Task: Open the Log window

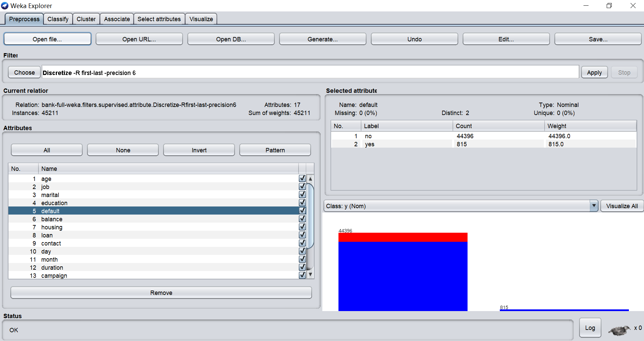Action: pyautogui.click(x=590, y=328)
